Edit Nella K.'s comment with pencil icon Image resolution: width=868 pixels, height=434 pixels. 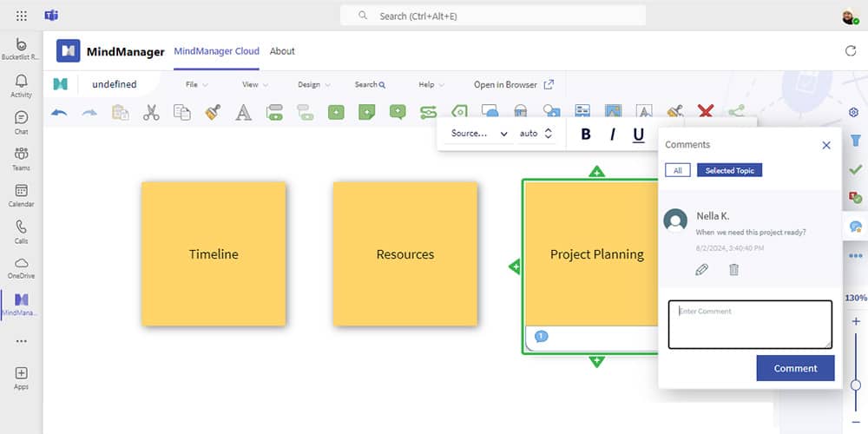pyautogui.click(x=701, y=270)
